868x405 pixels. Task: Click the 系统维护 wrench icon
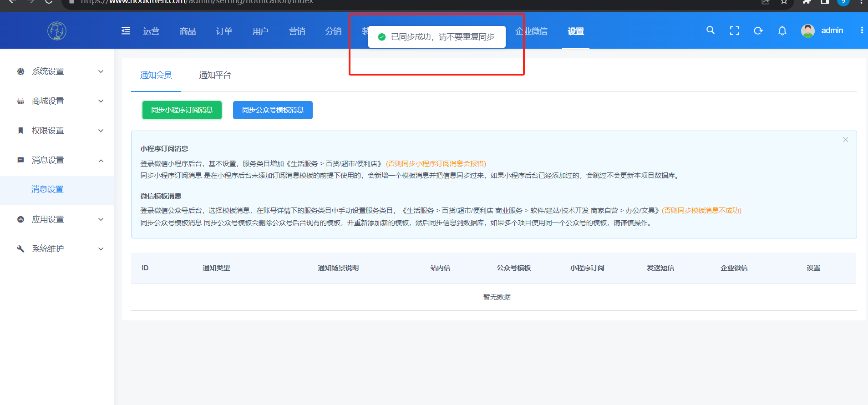[20, 249]
